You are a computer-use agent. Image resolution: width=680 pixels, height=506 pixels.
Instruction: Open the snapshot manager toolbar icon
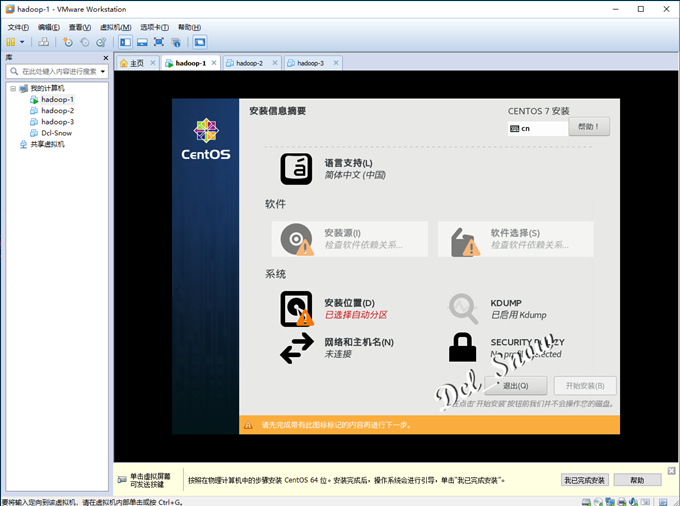coord(101,42)
